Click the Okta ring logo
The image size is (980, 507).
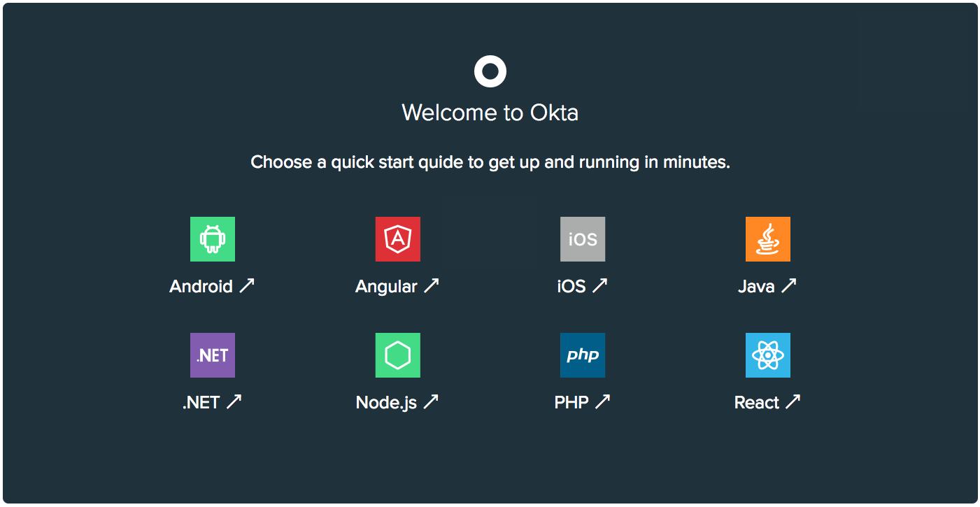pos(490,71)
